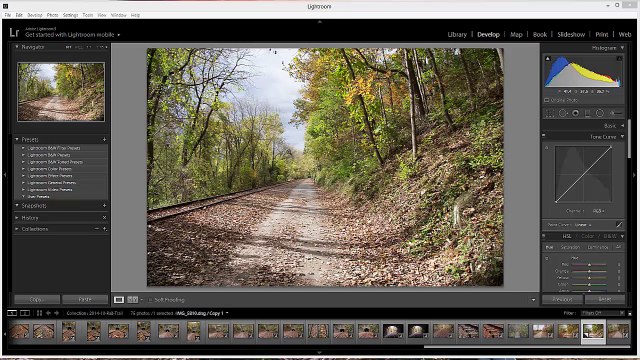This screenshot has width=640, height=360.
Task: Switch to the Slideshow module
Action: point(571,35)
